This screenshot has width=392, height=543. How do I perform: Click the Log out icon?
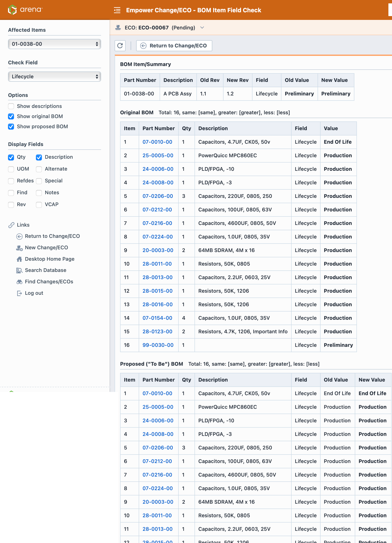(19, 293)
